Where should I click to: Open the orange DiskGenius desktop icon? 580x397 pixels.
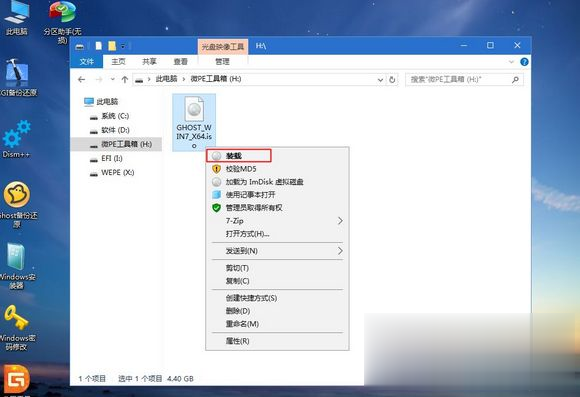[x=17, y=379]
